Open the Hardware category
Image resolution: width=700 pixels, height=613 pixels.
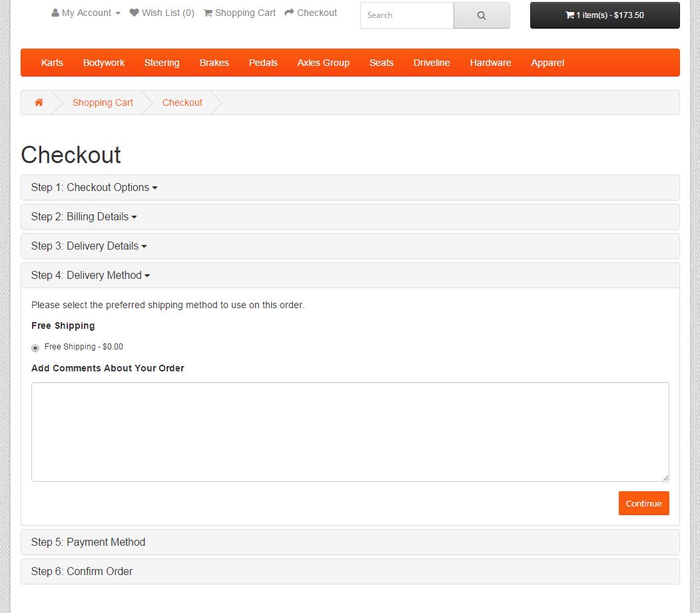click(x=490, y=63)
